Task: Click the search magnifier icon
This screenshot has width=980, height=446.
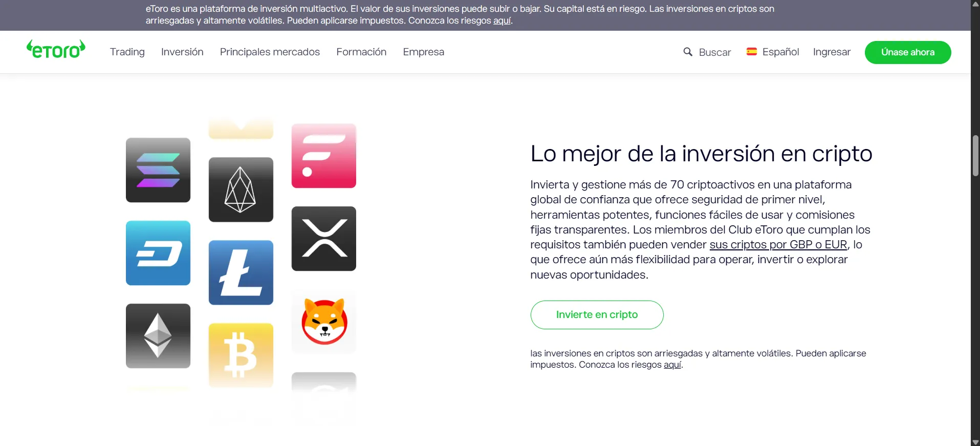Action: [688, 52]
